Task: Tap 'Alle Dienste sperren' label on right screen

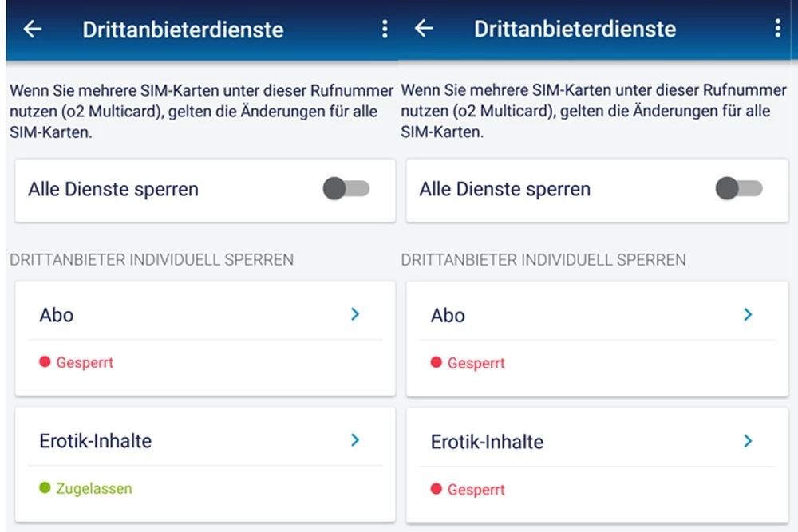Action: (505, 189)
